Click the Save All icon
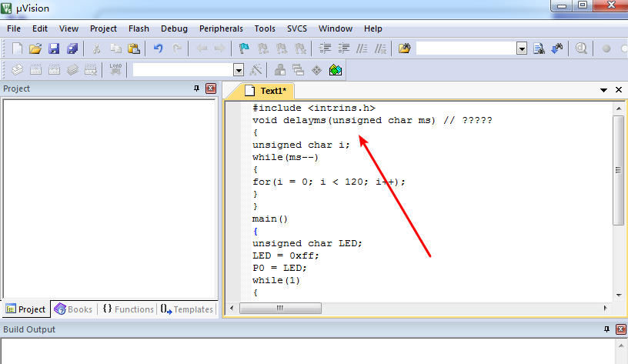The height and width of the screenshot is (364, 628). click(x=72, y=48)
